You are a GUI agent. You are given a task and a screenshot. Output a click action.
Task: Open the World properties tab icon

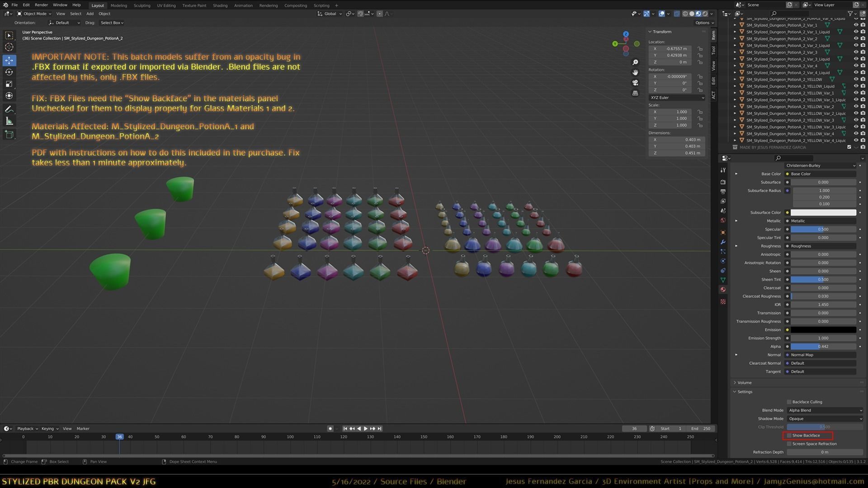click(x=723, y=221)
